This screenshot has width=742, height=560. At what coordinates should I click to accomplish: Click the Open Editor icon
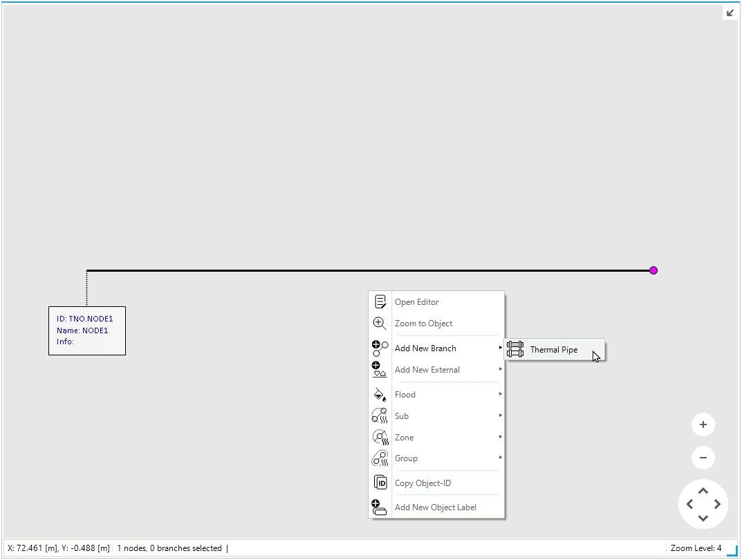pos(380,302)
